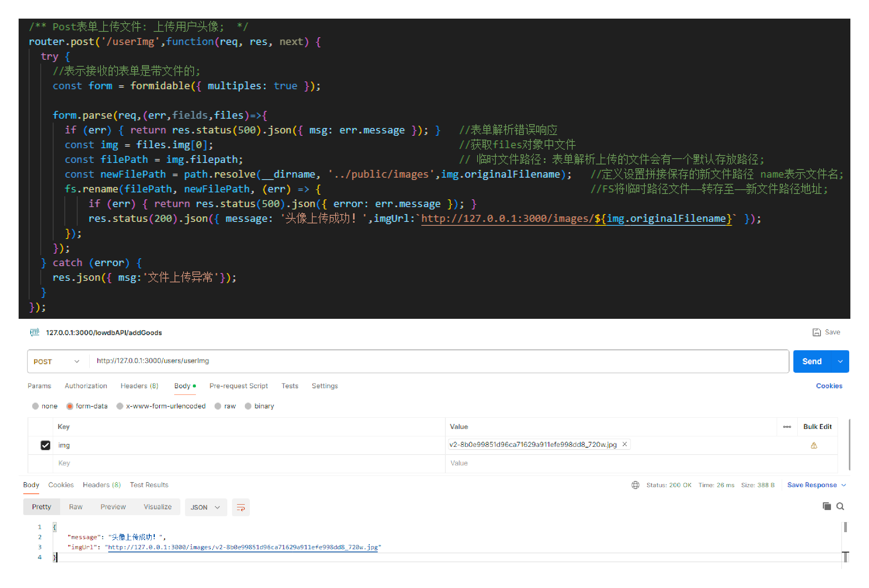Switch to the Pre-request Script tab
The height and width of the screenshot is (588, 869).
239,386
